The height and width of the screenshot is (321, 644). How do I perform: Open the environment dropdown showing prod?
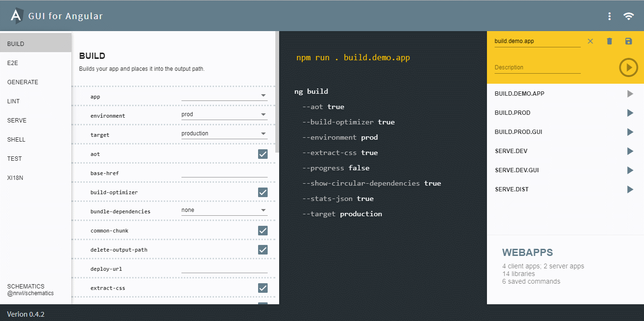coord(225,115)
